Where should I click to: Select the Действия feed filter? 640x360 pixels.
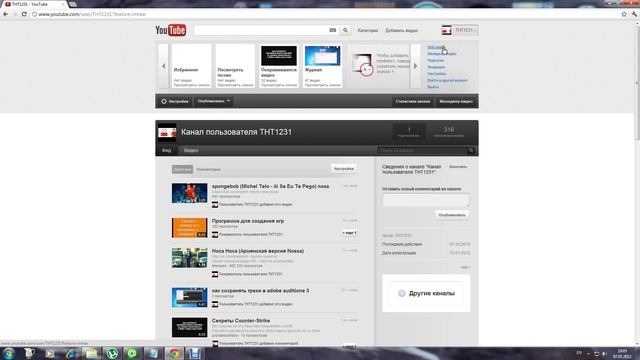click(182, 169)
